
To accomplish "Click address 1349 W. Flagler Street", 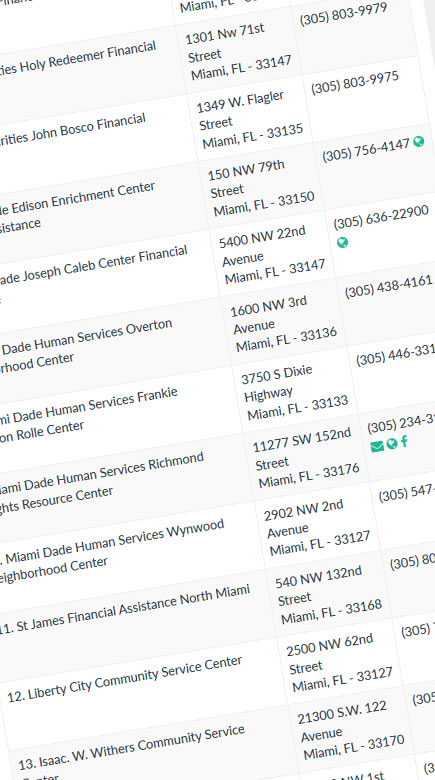I will click(x=249, y=119).
